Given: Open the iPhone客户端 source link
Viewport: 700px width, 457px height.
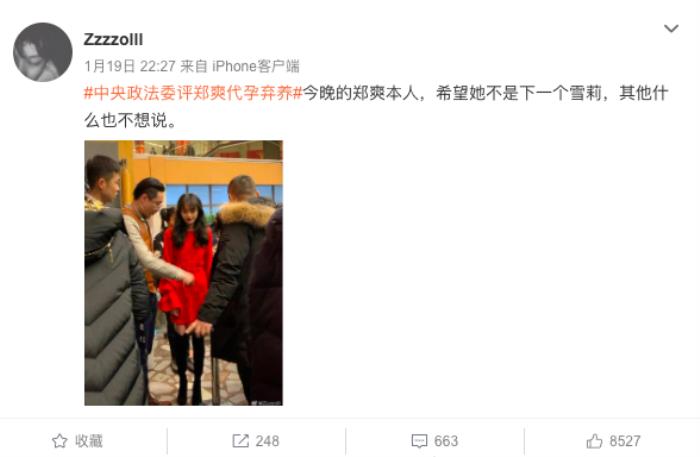Looking at the screenshot, I should (x=256, y=66).
